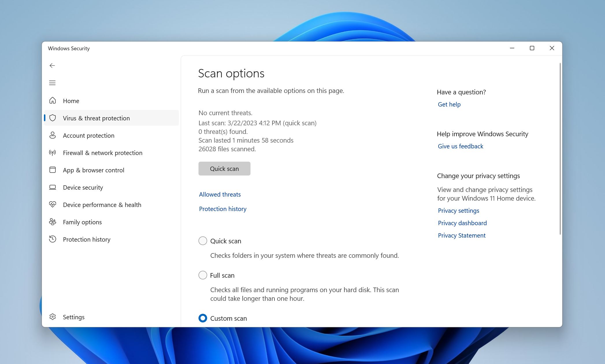Click the Get help link
The image size is (605, 364).
point(449,104)
